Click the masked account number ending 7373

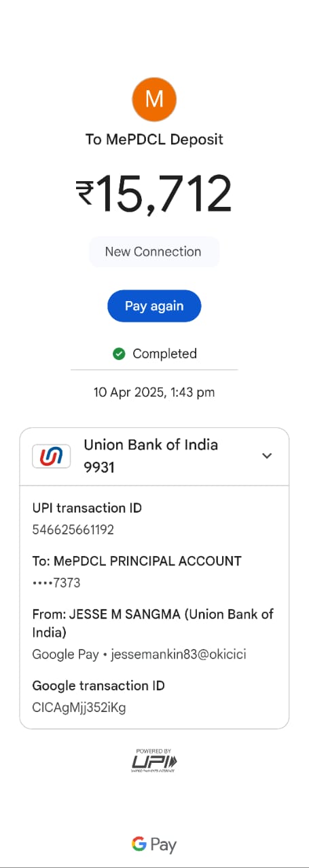click(56, 583)
